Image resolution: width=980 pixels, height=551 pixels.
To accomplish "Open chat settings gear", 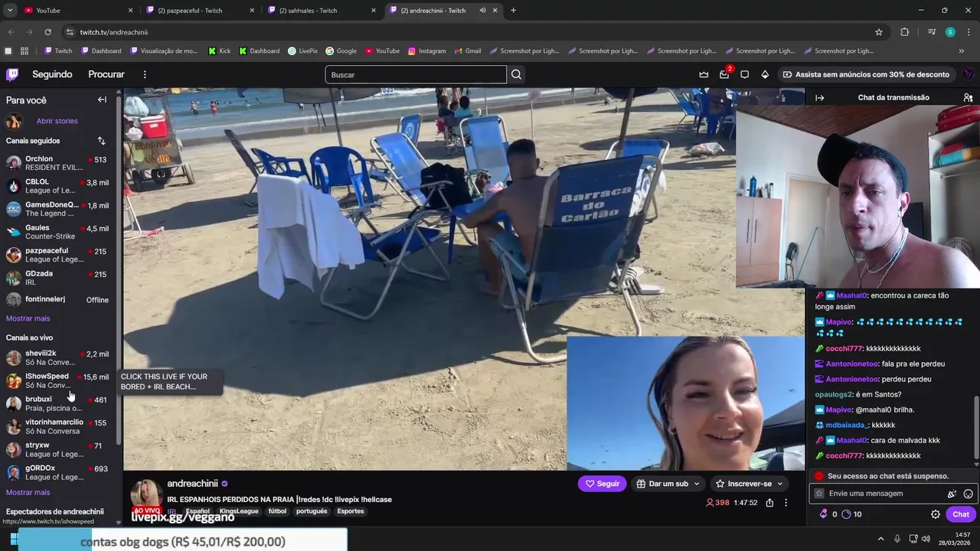I will pos(936,514).
